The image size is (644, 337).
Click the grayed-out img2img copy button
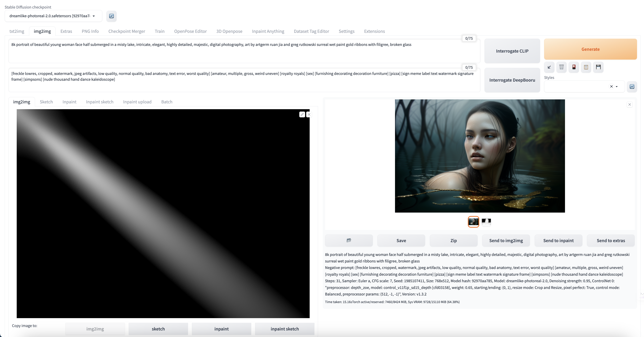point(95,329)
